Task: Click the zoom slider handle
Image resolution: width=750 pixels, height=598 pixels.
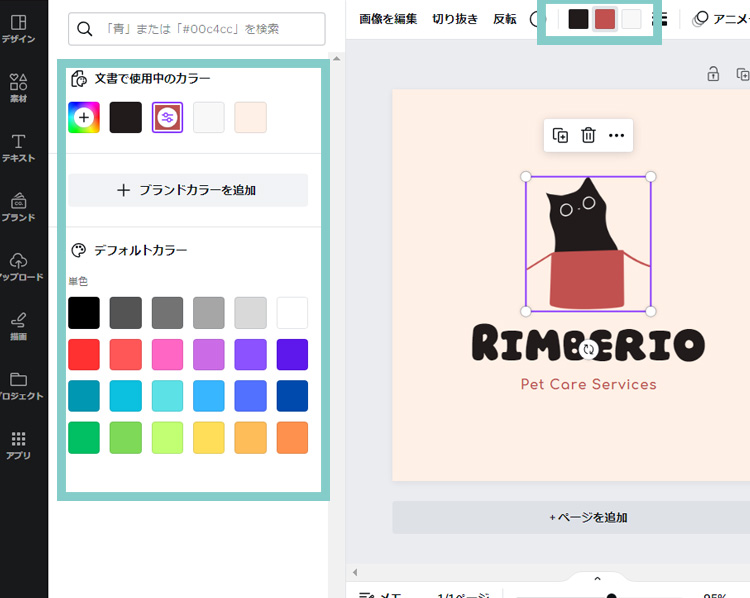Action: click(611, 596)
